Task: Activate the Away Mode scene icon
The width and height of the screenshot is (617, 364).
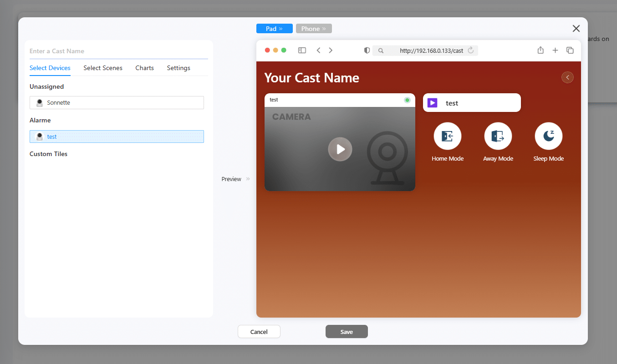Action: (x=498, y=136)
